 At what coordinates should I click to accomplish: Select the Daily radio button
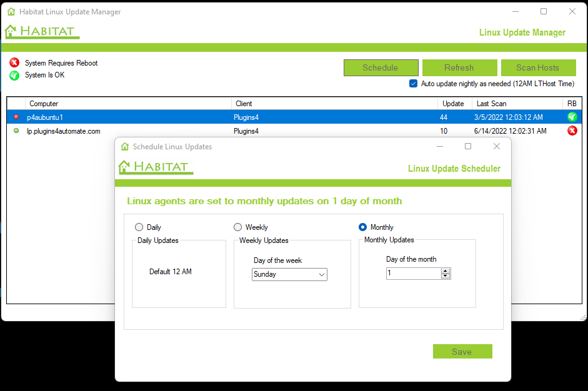click(x=139, y=227)
